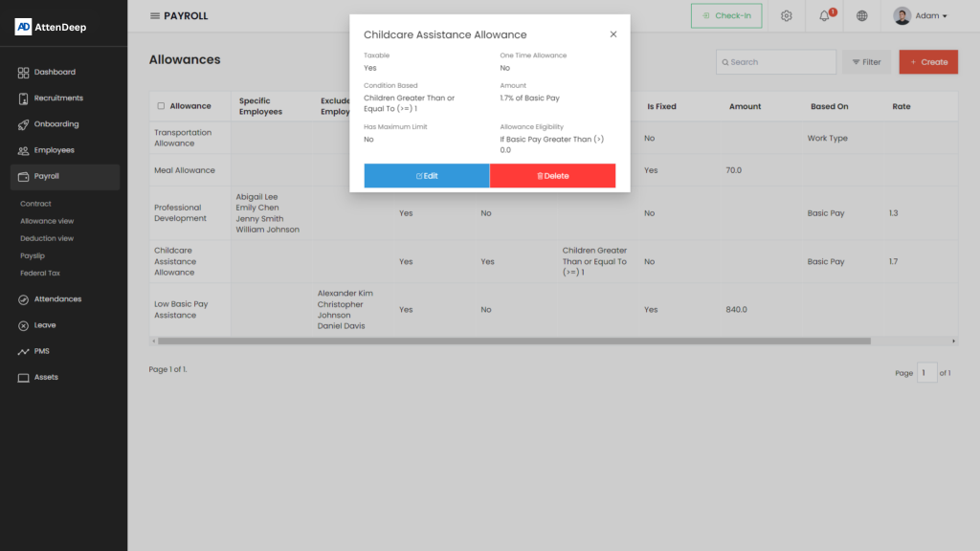The image size is (980, 551).
Task: Close the Childcare Assistance Allowance dialog
Action: pos(613,34)
